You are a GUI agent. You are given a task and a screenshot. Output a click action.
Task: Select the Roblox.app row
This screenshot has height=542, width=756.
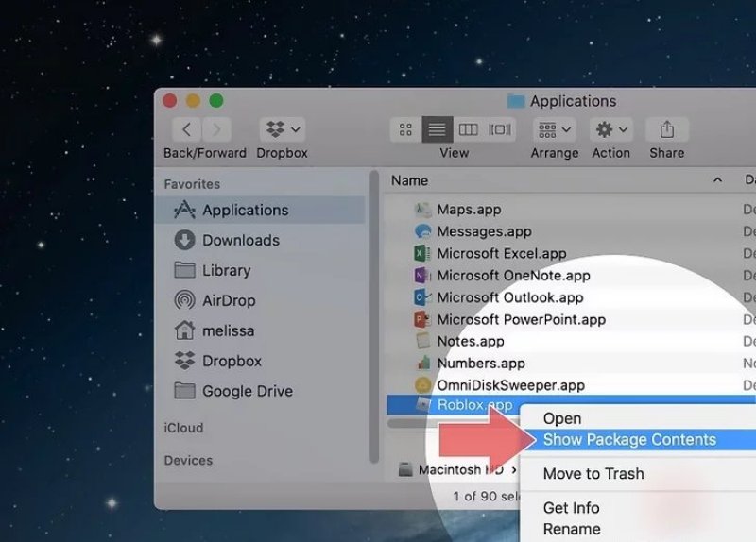[572, 405]
